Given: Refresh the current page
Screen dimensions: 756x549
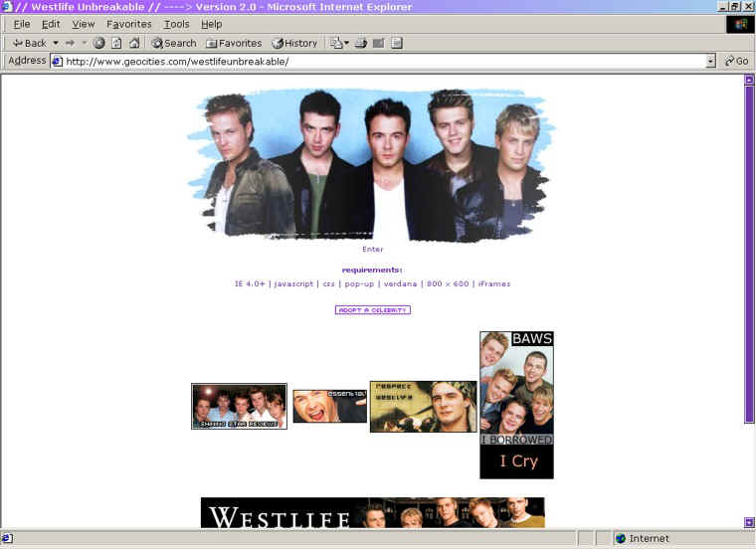Looking at the screenshot, I should (116, 43).
